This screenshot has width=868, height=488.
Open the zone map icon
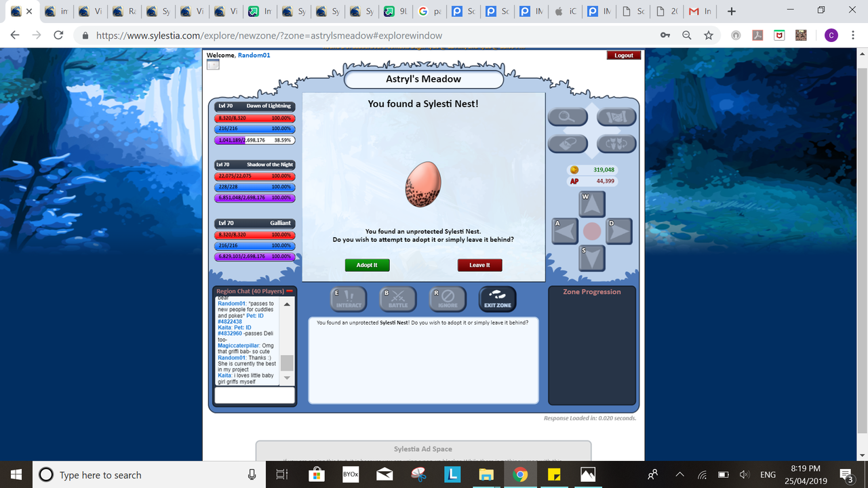(616, 117)
